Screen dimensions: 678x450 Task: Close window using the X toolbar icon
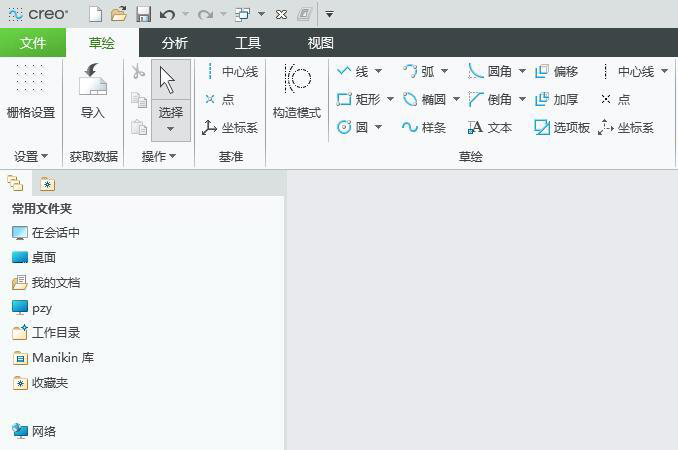point(281,15)
